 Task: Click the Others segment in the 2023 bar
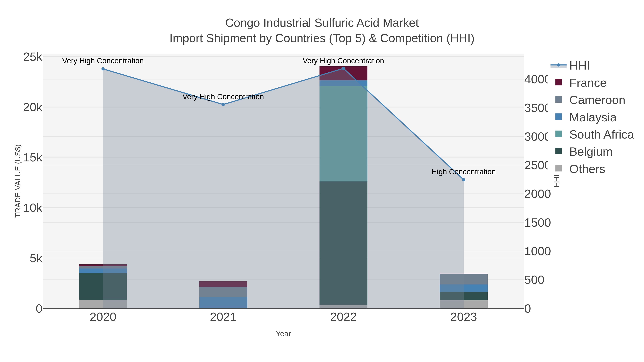464,304
